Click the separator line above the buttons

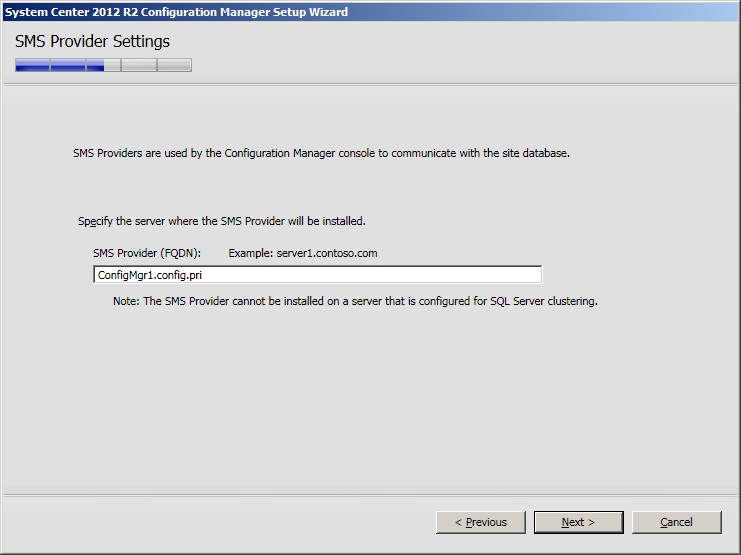(370, 494)
